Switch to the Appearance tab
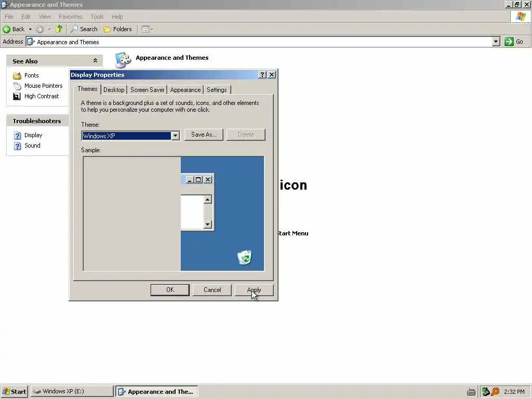 (185, 90)
